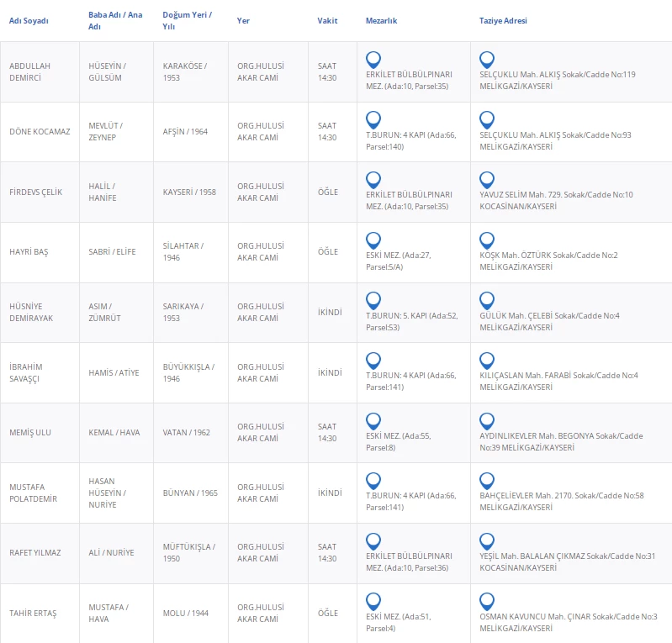Open condolence address map pin for Döne Kocamaz
This screenshot has height=643, width=672.
click(486, 119)
